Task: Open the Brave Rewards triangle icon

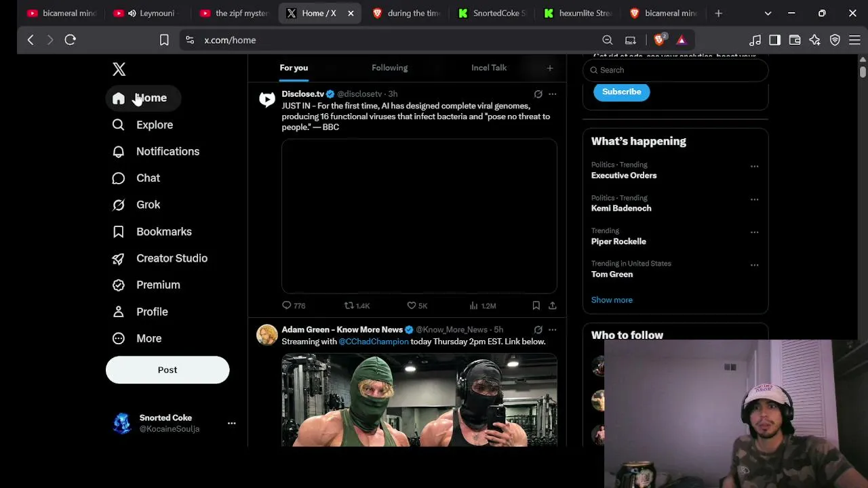Action: tap(682, 40)
